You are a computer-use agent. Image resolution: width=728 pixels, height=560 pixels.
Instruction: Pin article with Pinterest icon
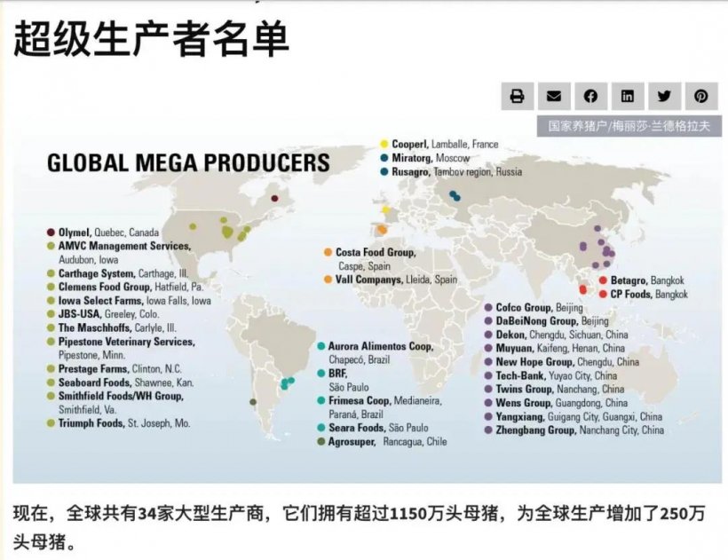pyautogui.click(x=701, y=96)
